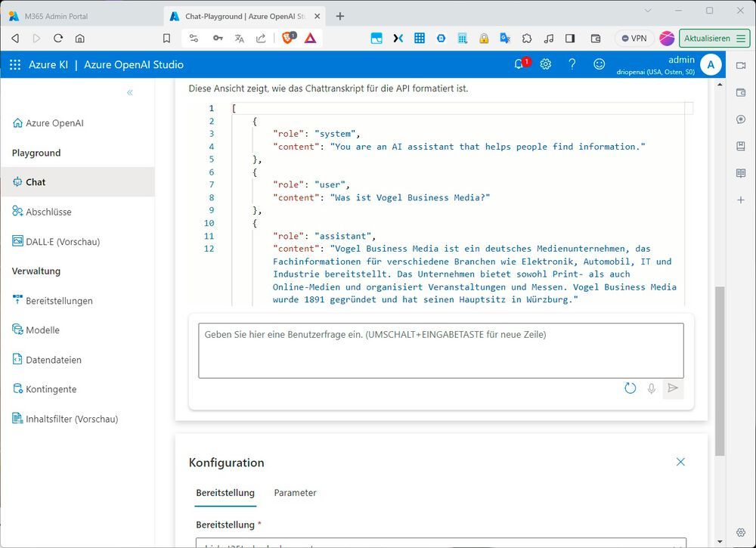
Task: Open the Azure app launcher grid
Action: coord(15,64)
